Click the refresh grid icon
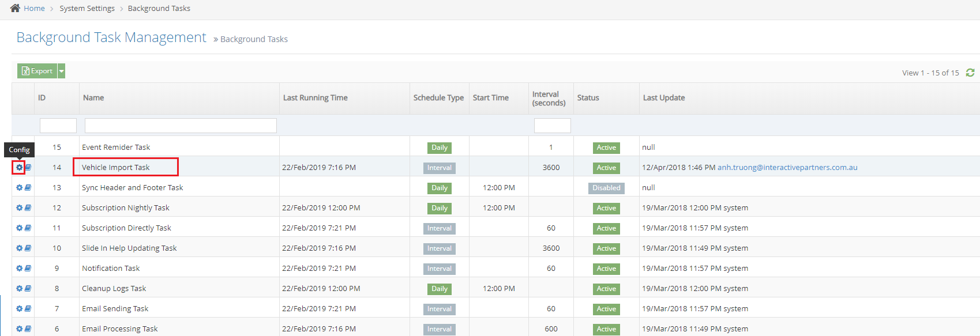The height and width of the screenshot is (336, 980). [970, 73]
